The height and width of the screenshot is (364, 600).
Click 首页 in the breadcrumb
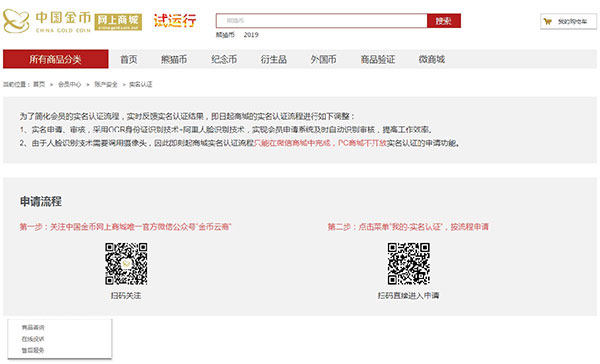(39, 84)
